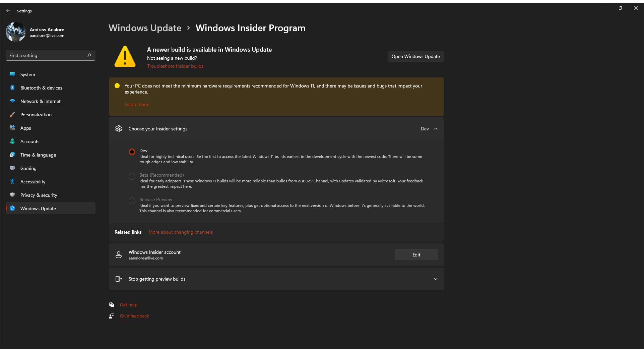
Task: Click the hardware requirements alert icon
Action: tap(117, 86)
